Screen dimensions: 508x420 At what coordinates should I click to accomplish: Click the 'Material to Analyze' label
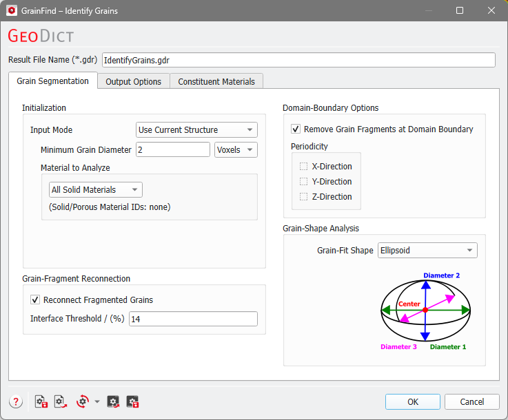click(x=75, y=167)
